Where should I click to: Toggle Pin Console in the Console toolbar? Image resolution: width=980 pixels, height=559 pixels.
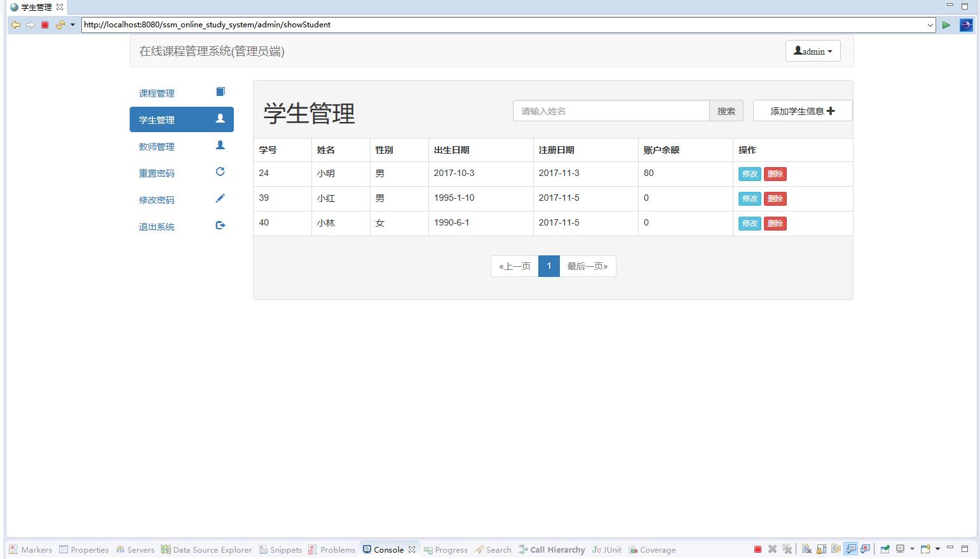[x=885, y=548]
